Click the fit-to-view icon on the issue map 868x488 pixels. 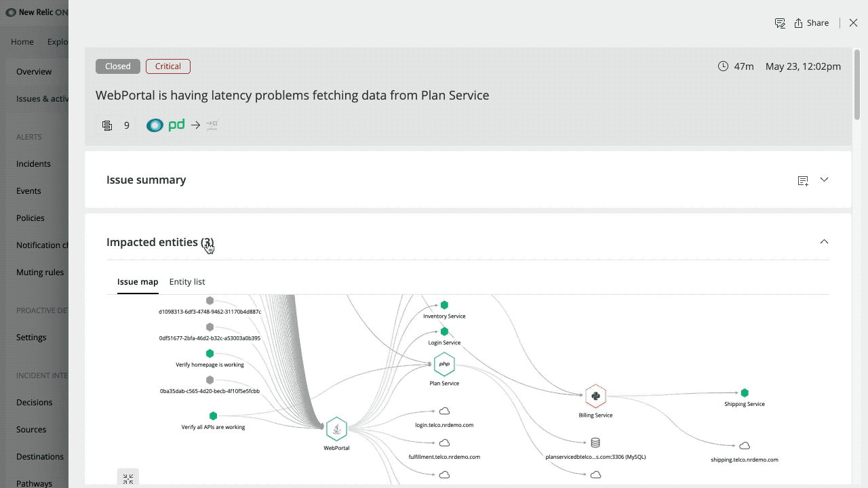click(x=128, y=478)
